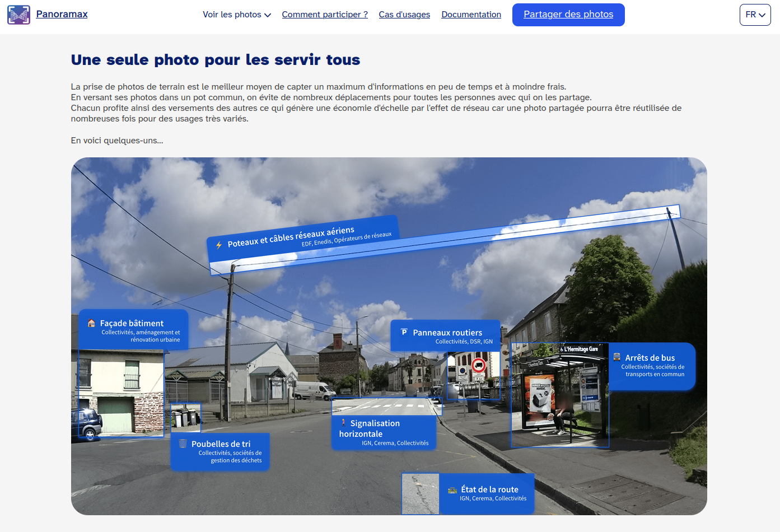The image size is (780, 532).
Task: Select the Panneaux routiers label
Action: coord(445,336)
